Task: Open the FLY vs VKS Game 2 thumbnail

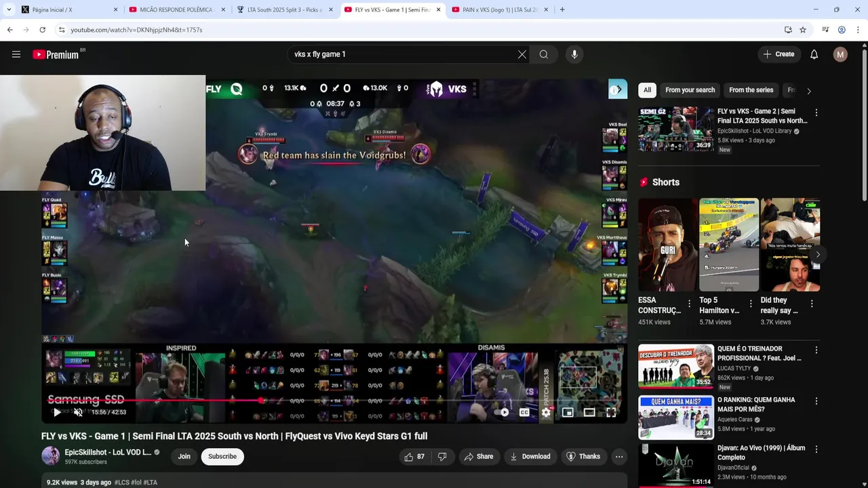Action: (x=675, y=128)
